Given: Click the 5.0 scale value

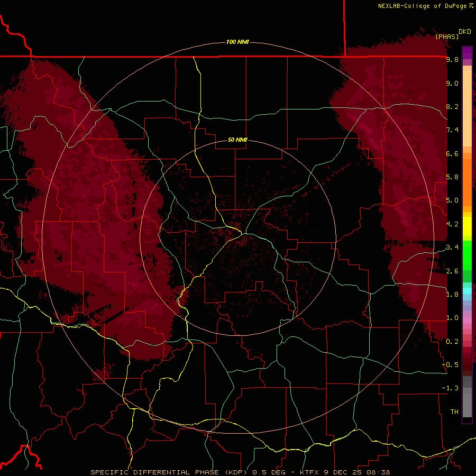Looking at the screenshot, I should [452, 200].
